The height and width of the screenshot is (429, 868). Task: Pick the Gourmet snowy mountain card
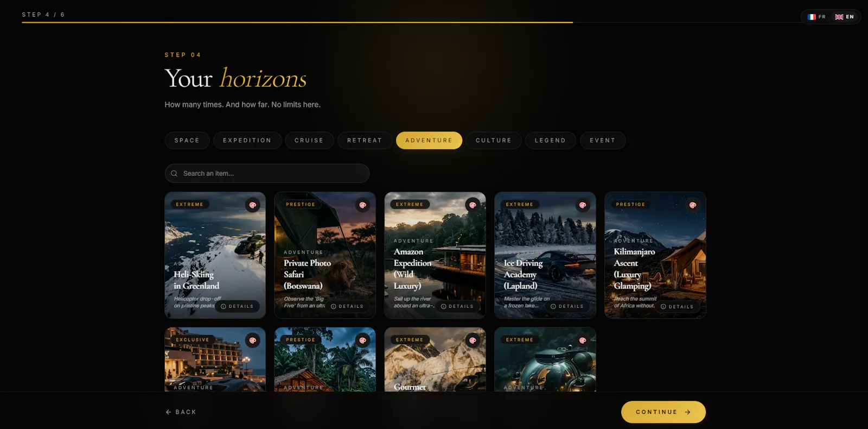coord(435,359)
